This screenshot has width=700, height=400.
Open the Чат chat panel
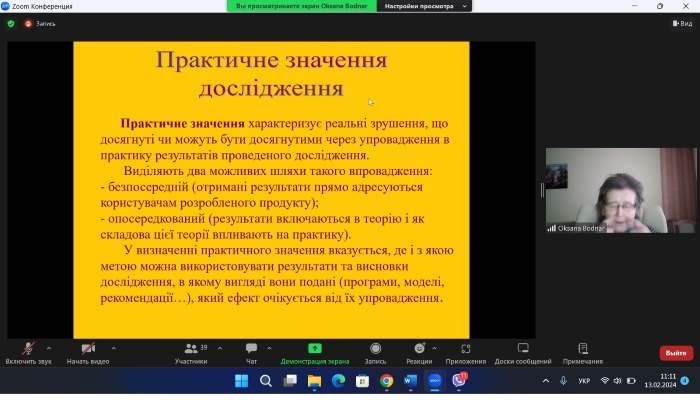(251, 349)
